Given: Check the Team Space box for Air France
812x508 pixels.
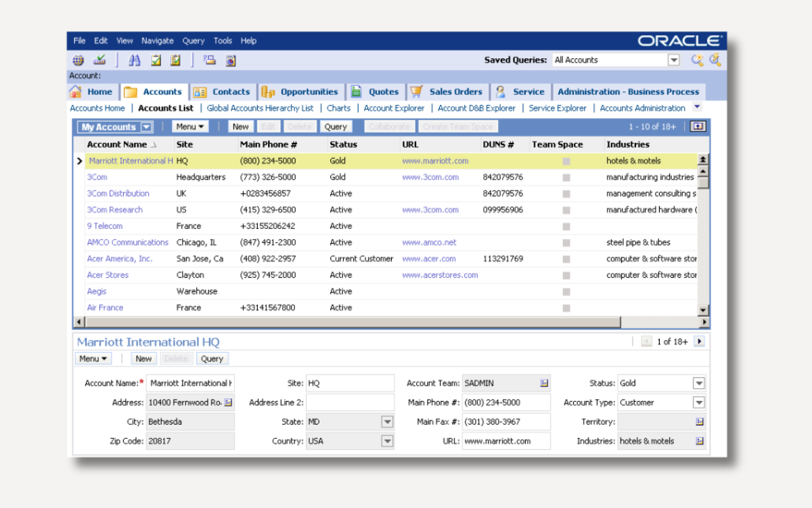Looking at the screenshot, I should [566, 308].
